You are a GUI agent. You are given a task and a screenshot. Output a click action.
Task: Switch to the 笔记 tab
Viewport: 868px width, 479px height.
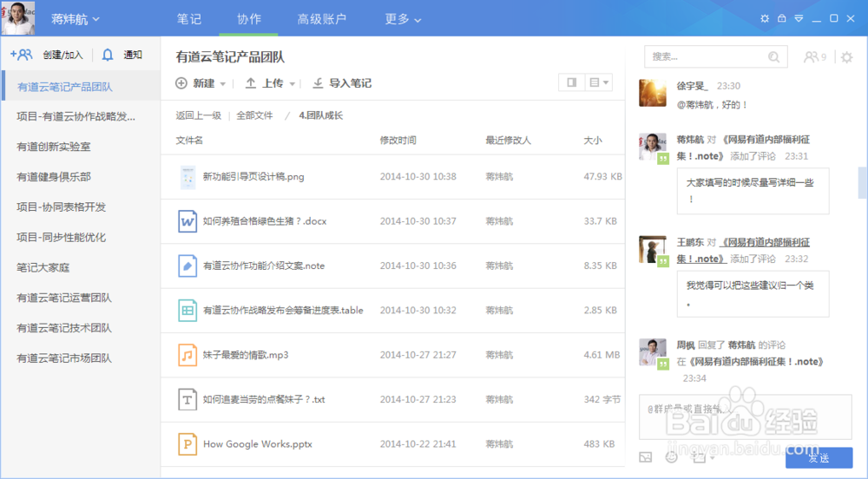188,19
